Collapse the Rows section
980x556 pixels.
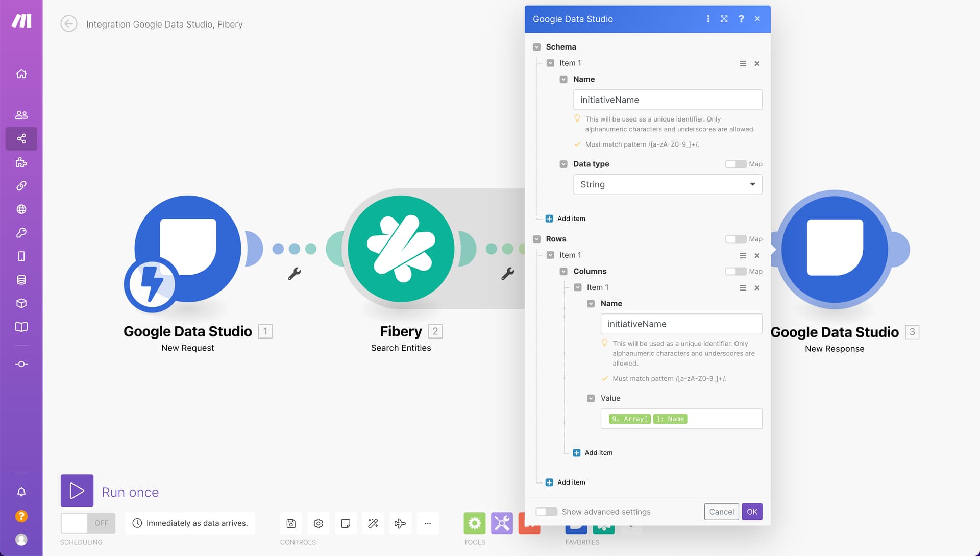click(537, 239)
